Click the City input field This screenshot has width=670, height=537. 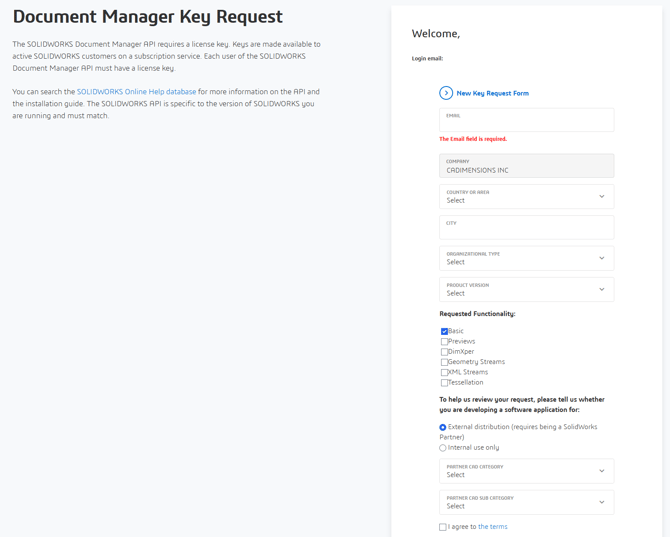[x=526, y=227]
